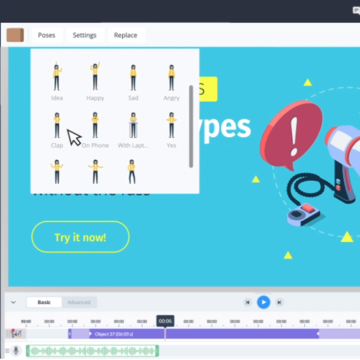Click the object track thumbnail icon

point(17,334)
